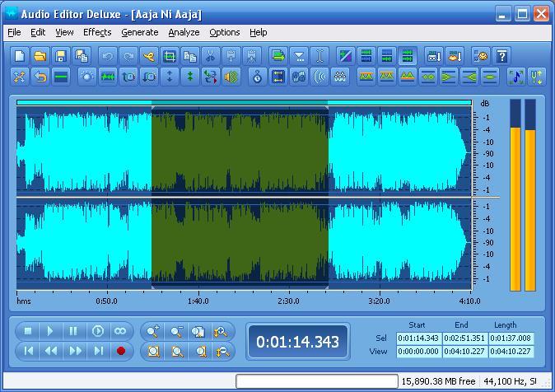The width and height of the screenshot is (555, 392).
Task: Start recording with the red record button
Action: [x=121, y=351]
